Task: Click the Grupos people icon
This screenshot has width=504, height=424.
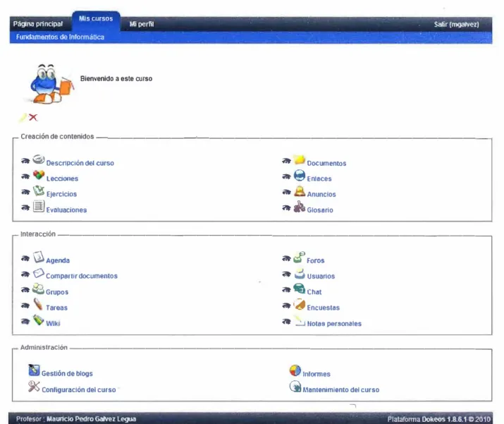Action: click(x=38, y=289)
